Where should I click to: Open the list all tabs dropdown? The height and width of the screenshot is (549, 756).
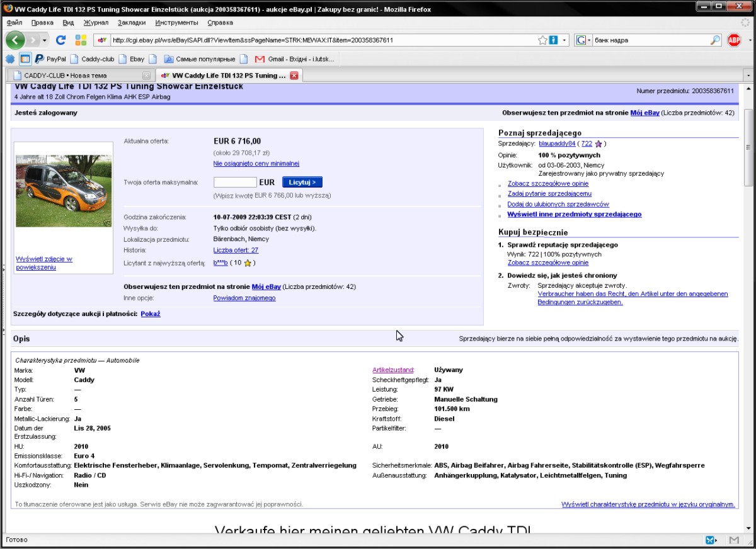click(748, 76)
